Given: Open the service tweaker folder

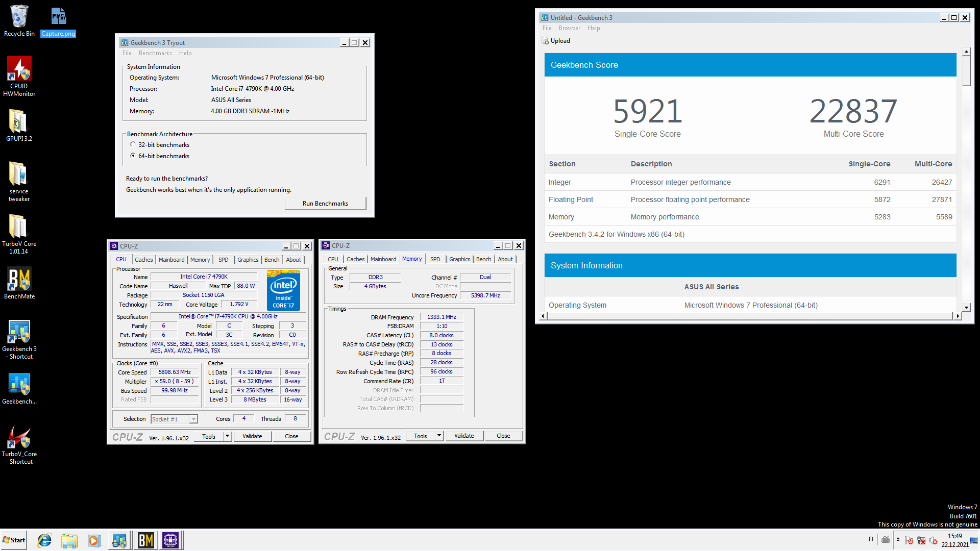Looking at the screenshot, I should point(19,181).
